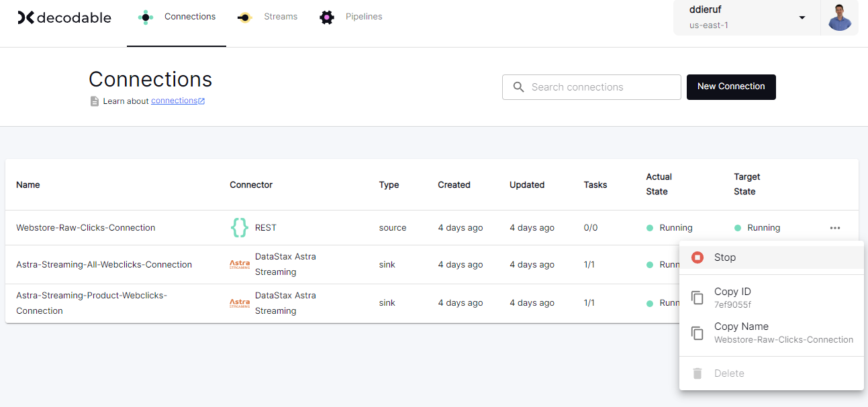Image resolution: width=868 pixels, height=407 pixels.
Task: Click the red Stop icon
Action: pos(697,257)
